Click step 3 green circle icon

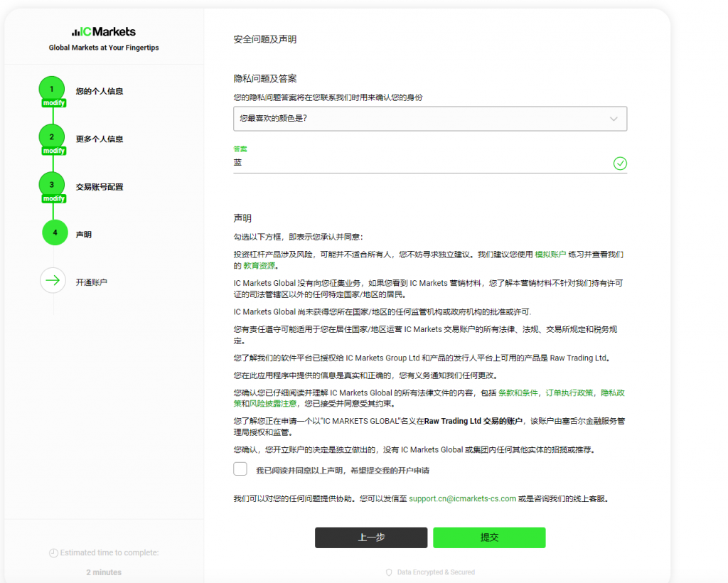click(x=51, y=184)
